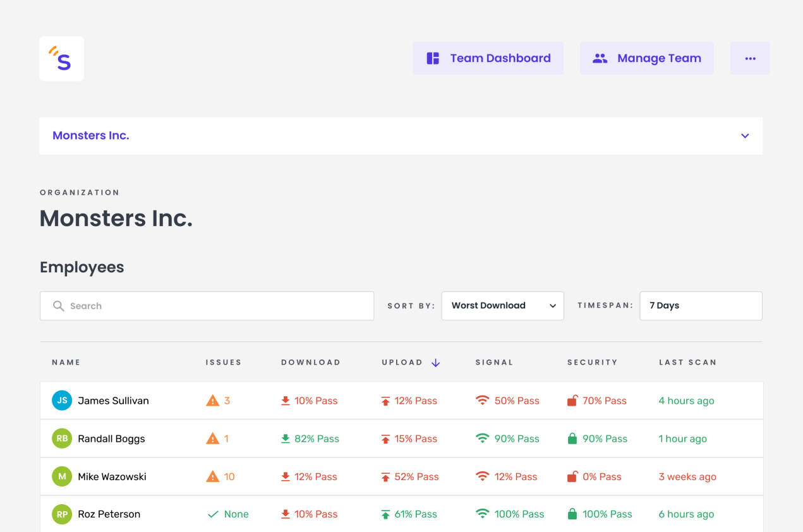Focus the employee Search field

pyautogui.click(x=207, y=306)
